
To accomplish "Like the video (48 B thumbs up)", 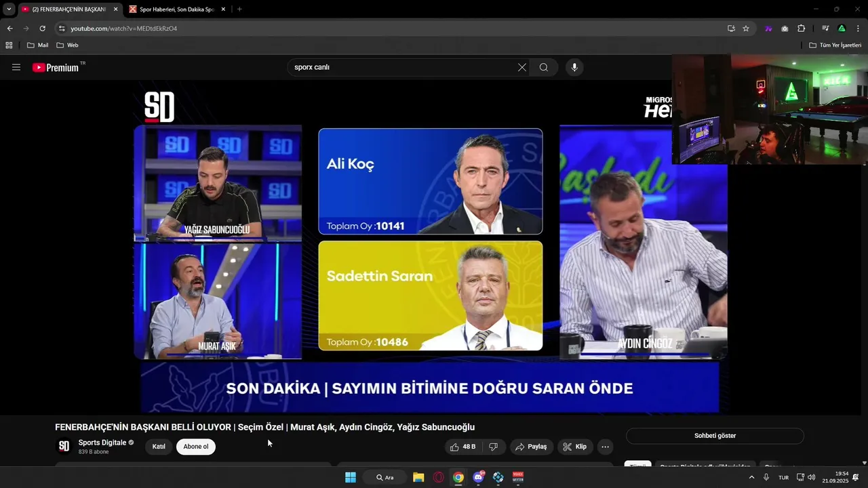I will (x=463, y=447).
